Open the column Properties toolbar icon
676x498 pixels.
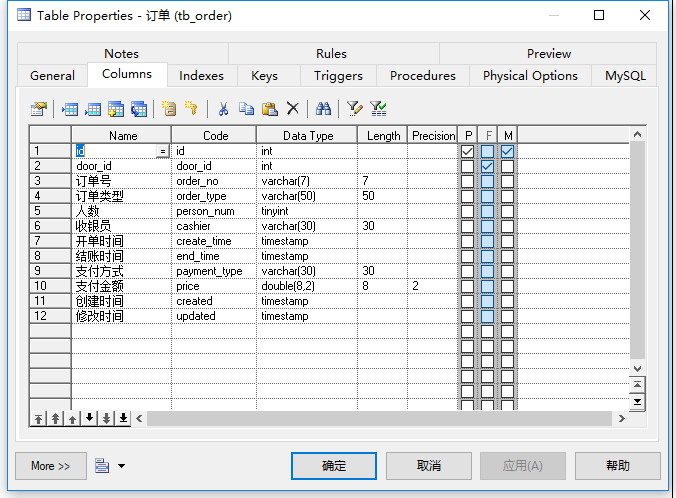(x=39, y=109)
